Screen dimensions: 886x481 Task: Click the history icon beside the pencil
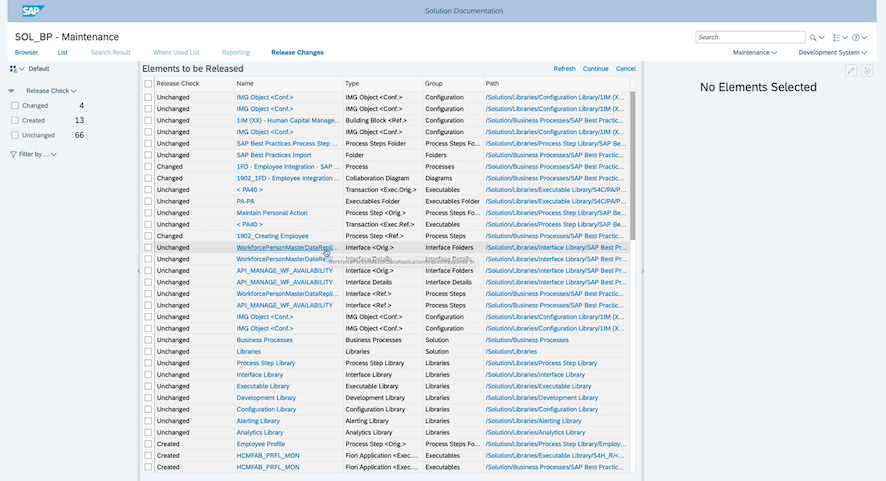click(867, 70)
